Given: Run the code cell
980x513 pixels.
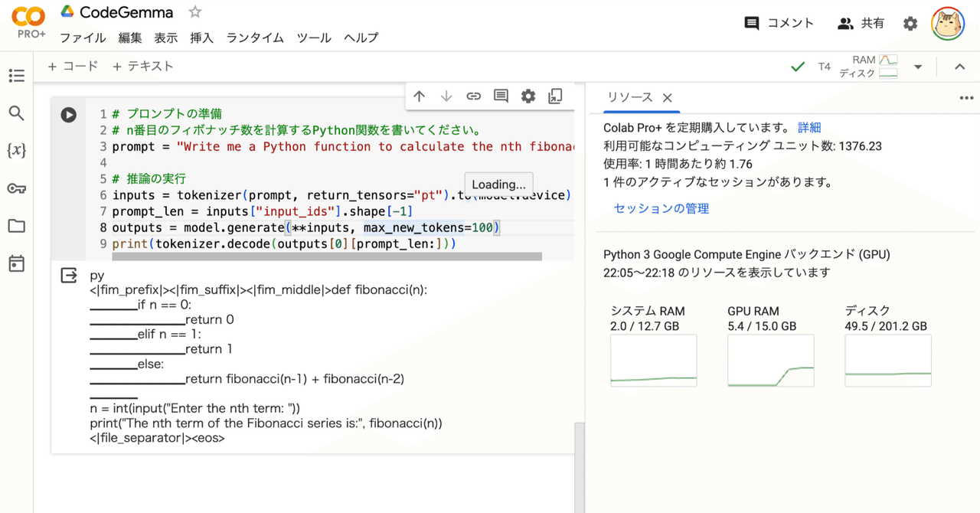Looking at the screenshot, I should coord(68,114).
